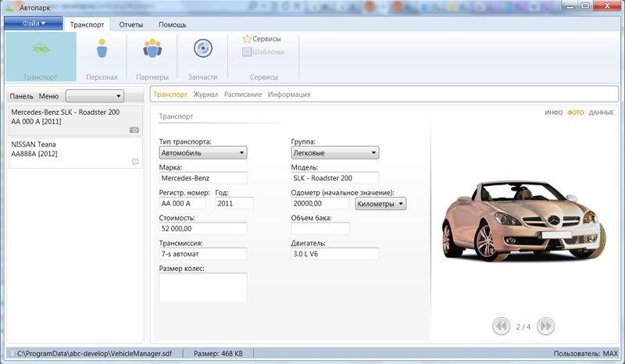Click the Регистр. номер field

click(182, 203)
